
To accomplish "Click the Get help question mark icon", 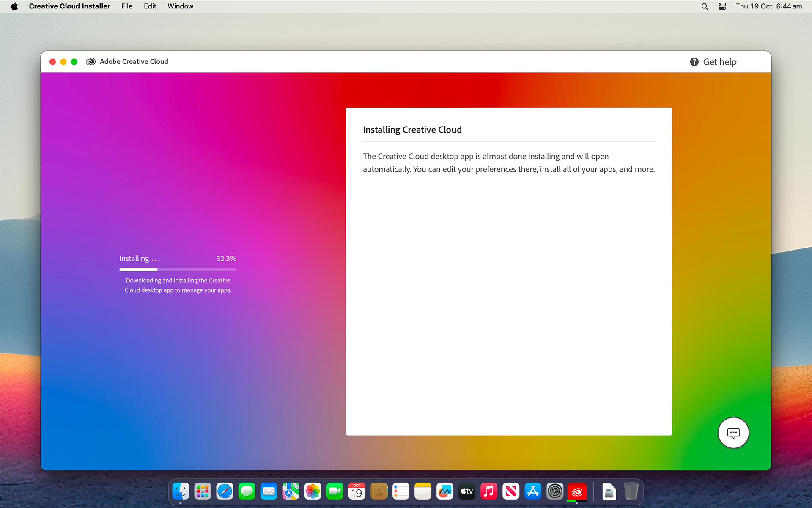I will click(x=694, y=62).
